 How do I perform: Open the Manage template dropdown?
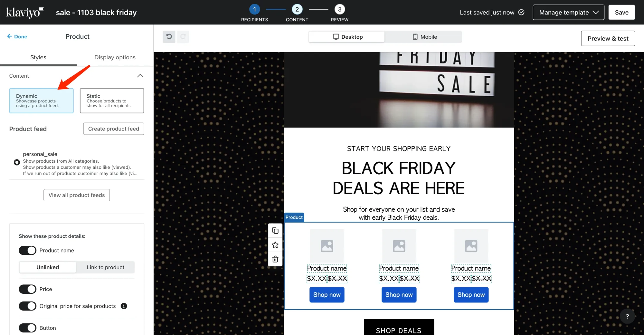(x=569, y=12)
